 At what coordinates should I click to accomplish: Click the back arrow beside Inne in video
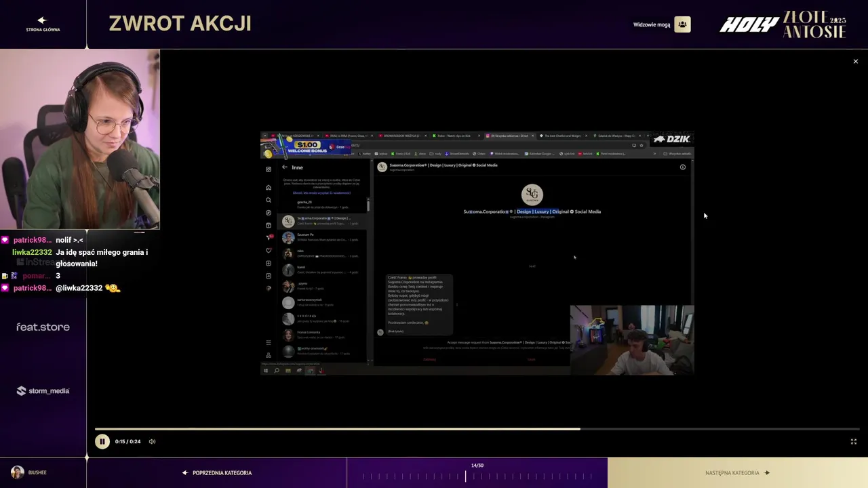[x=285, y=167]
